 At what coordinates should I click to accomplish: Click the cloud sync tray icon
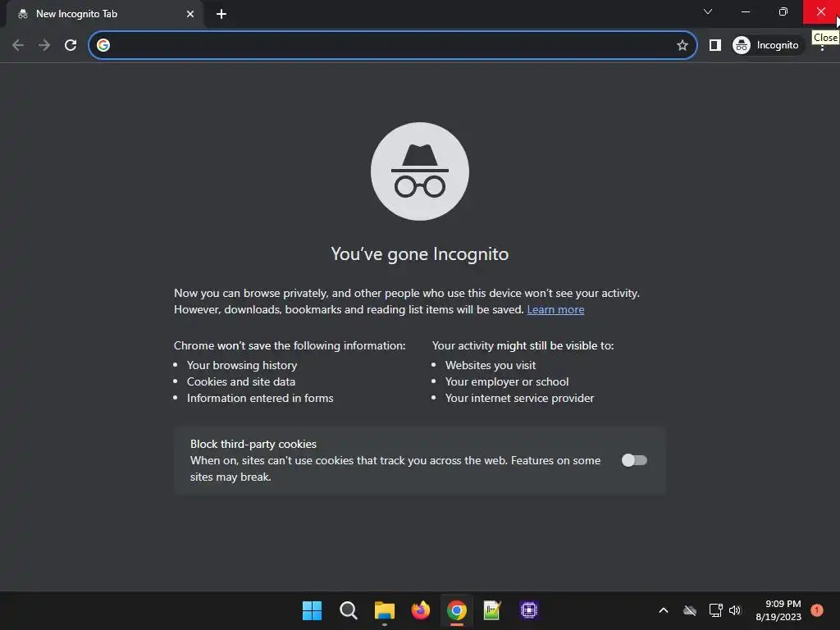pyautogui.click(x=690, y=610)
